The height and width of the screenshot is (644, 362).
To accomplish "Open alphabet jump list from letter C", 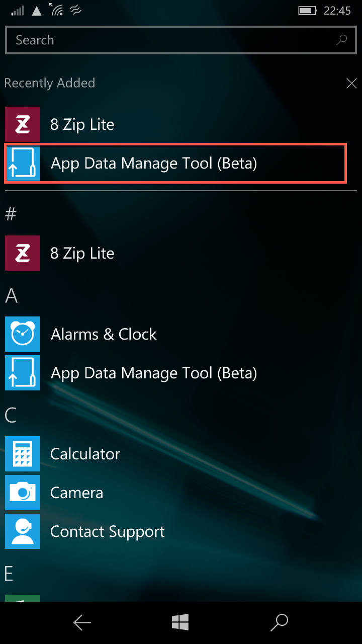I will click(x=11, y=415).
